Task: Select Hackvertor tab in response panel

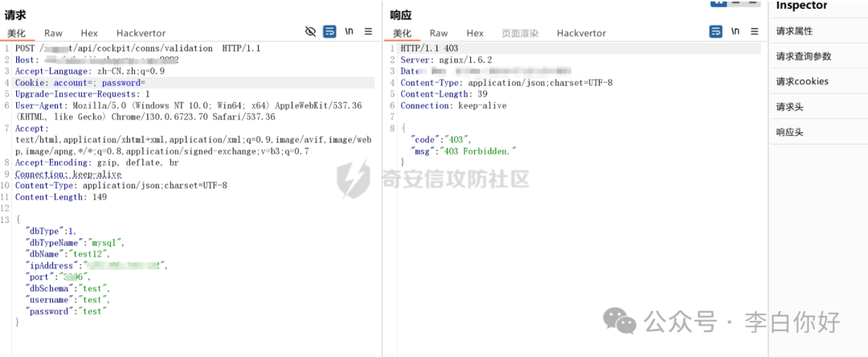Action: (x=581, y=33)
